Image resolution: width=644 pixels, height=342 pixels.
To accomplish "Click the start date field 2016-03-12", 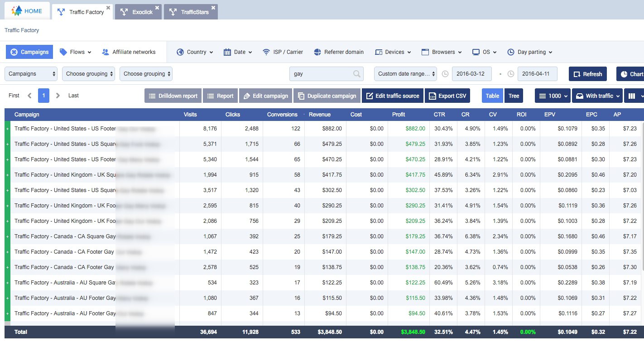I will (472, 74).
